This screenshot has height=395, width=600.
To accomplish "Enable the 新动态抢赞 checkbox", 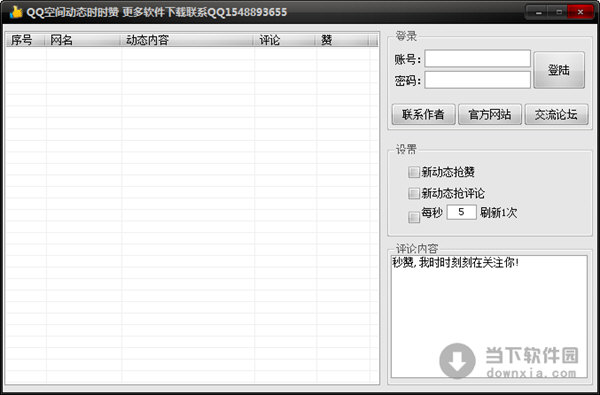I will [x=414, y=172].
